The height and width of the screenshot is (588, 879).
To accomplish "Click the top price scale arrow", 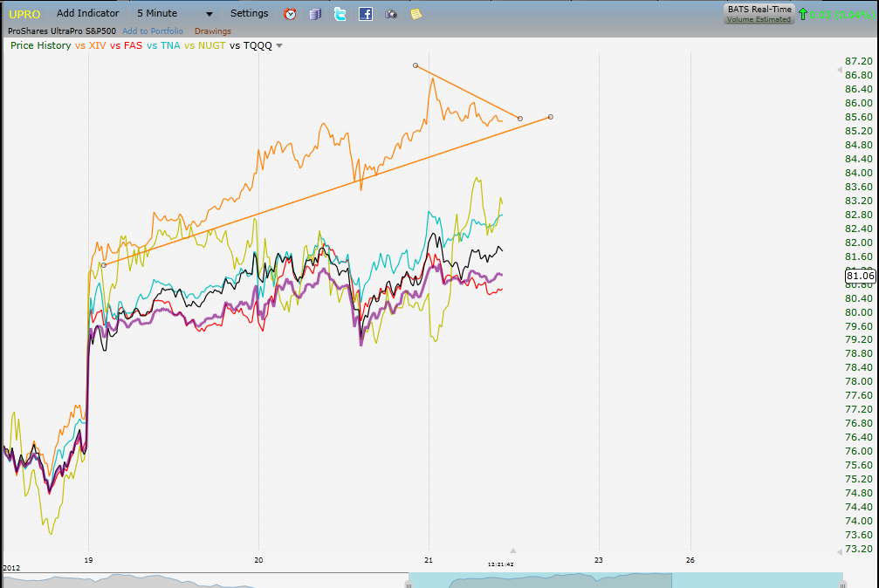I will coord(839,70).
